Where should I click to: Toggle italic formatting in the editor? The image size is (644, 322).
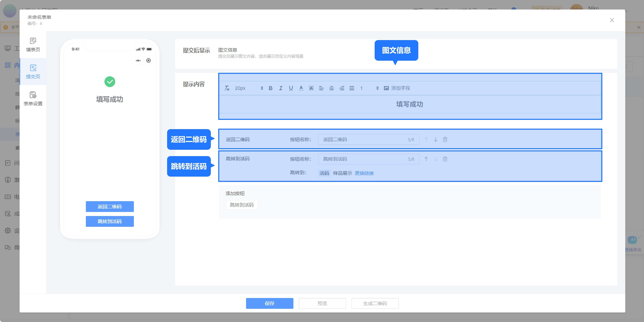coord(281,88)
